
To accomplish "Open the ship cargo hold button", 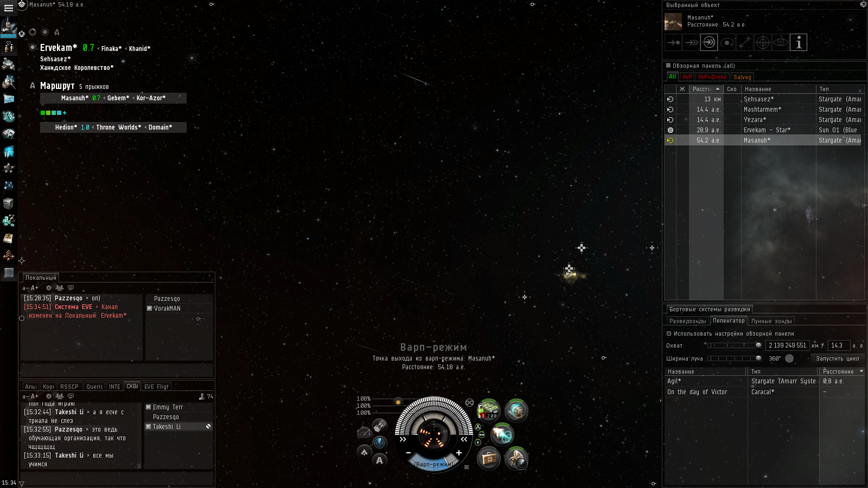I will [379, 426].
